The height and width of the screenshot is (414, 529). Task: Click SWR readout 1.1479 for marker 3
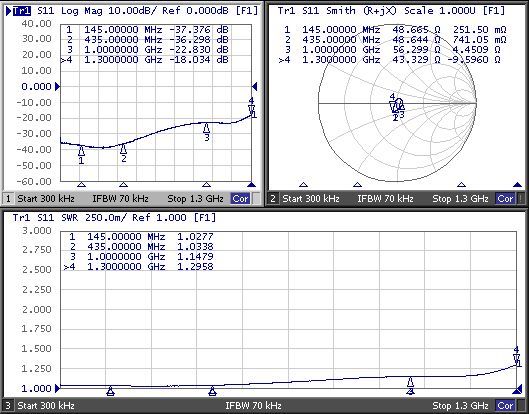(195, 256)
